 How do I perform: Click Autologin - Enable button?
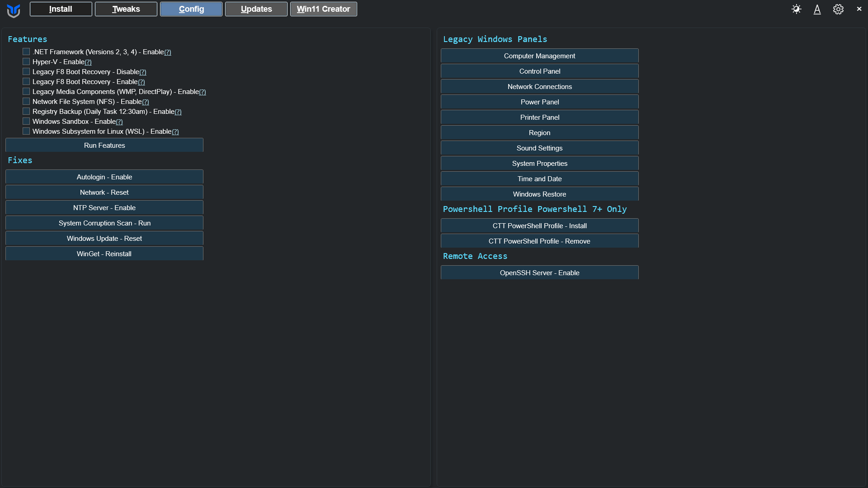click(x=104, y=177)
